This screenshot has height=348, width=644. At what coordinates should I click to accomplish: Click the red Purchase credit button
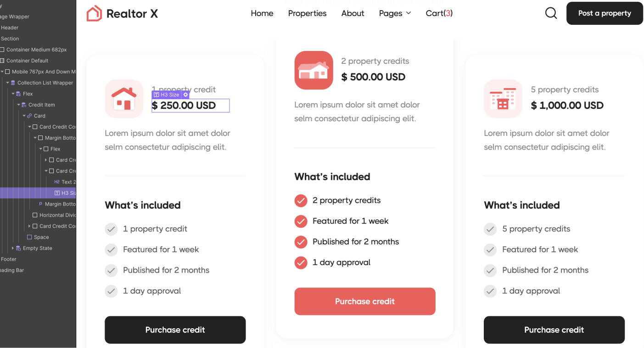[364, 301]
